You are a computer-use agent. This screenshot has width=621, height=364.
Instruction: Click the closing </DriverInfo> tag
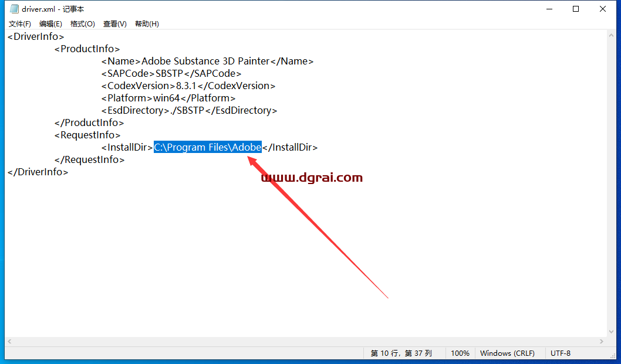point(38,172)
